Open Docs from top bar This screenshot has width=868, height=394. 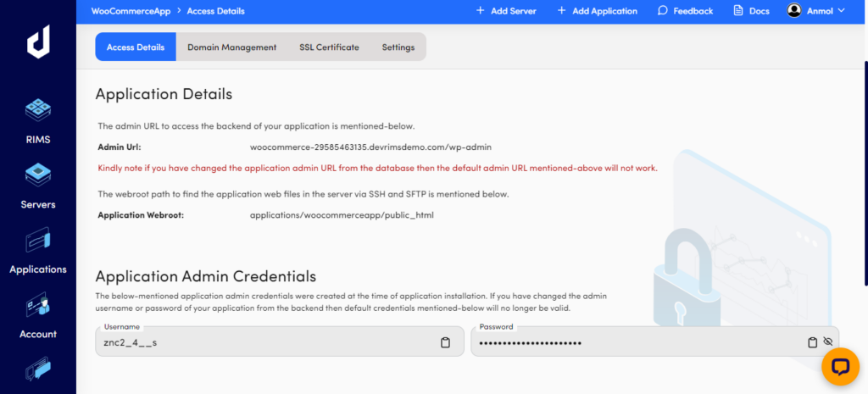coord(750,11)
